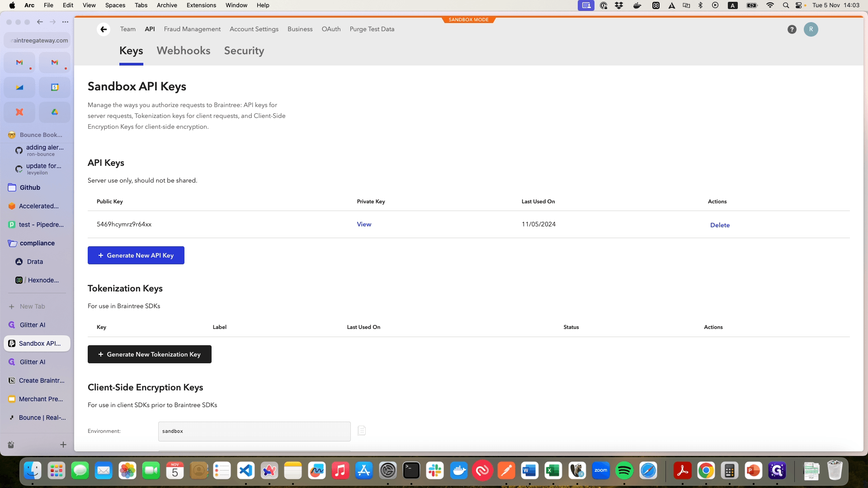Open the help question mark icon
This screenshot has height=488, width=868.
point(792,29)
